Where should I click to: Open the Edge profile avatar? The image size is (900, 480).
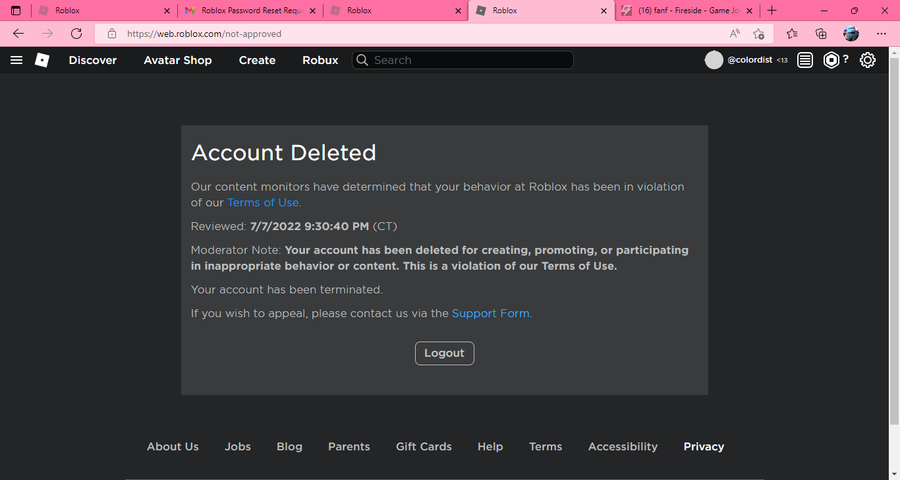pos(851,33)
